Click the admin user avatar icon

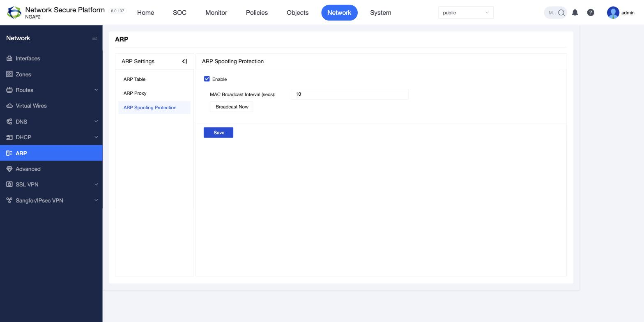(x=613, y=13)
